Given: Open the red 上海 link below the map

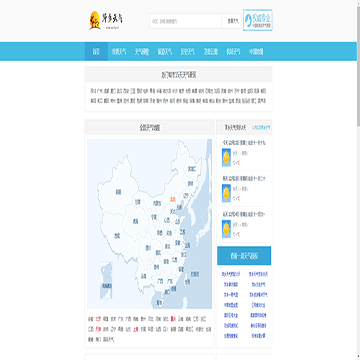Looking at the screenshot, I should [135, 329].
